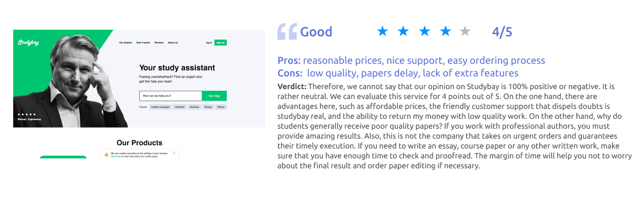Select the Literature popular tag
The image size is (644, 209).
pyautogui.click(x=179, y=107)
